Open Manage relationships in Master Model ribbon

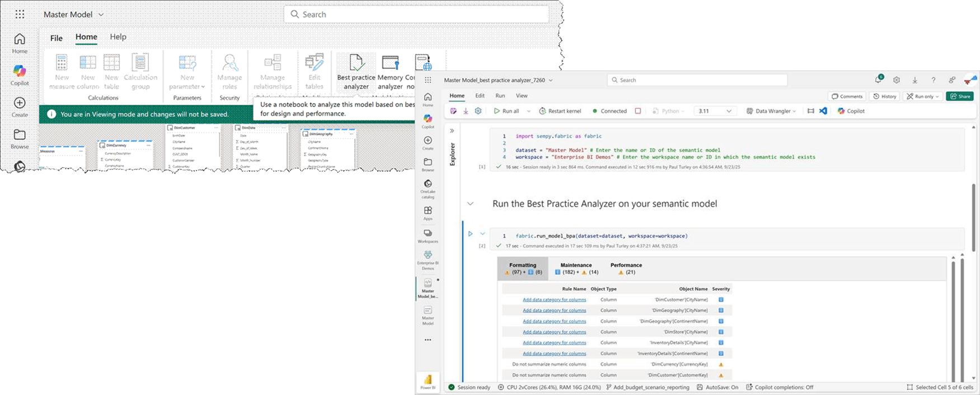273,72
